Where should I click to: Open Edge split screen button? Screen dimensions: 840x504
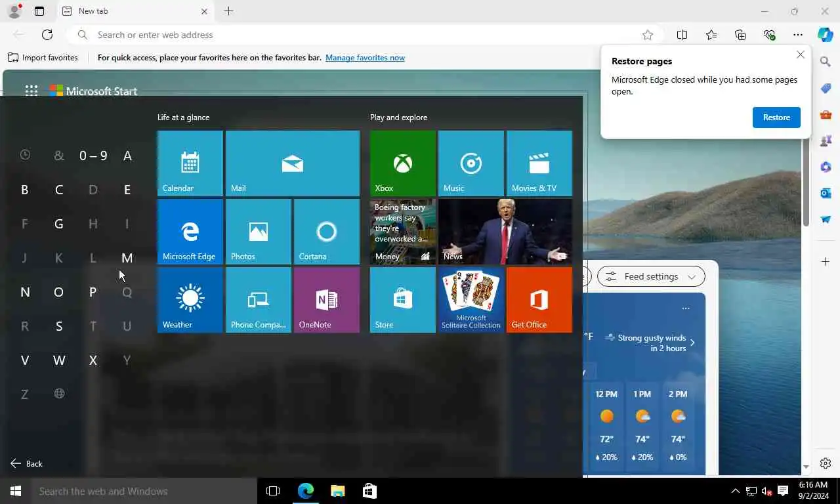682,35
